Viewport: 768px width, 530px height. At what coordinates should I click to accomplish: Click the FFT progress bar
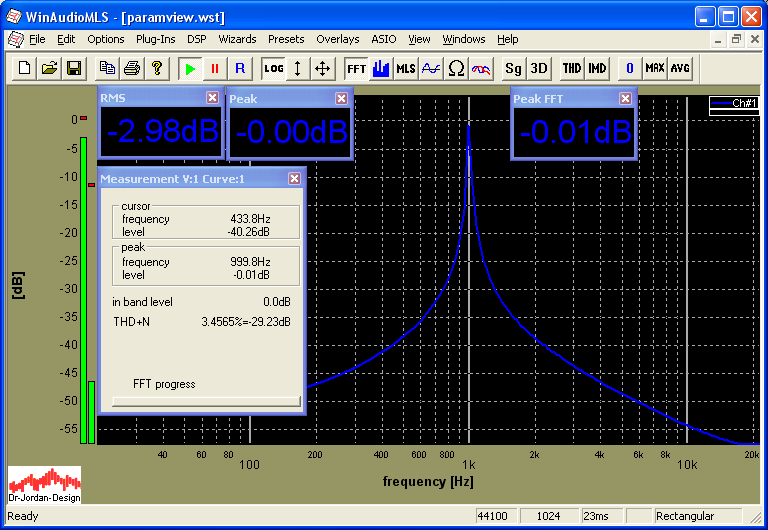point(206,401)
